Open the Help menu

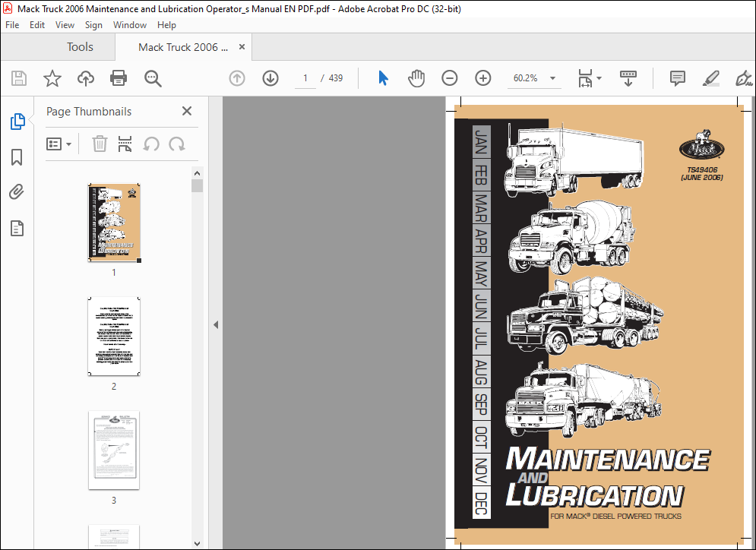[x=166, y=25]
